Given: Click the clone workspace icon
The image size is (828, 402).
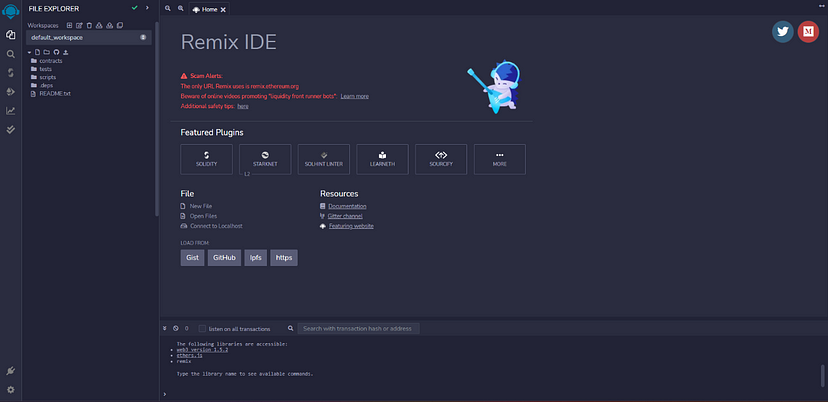Looking at the screenshot, I should [120, 25].
